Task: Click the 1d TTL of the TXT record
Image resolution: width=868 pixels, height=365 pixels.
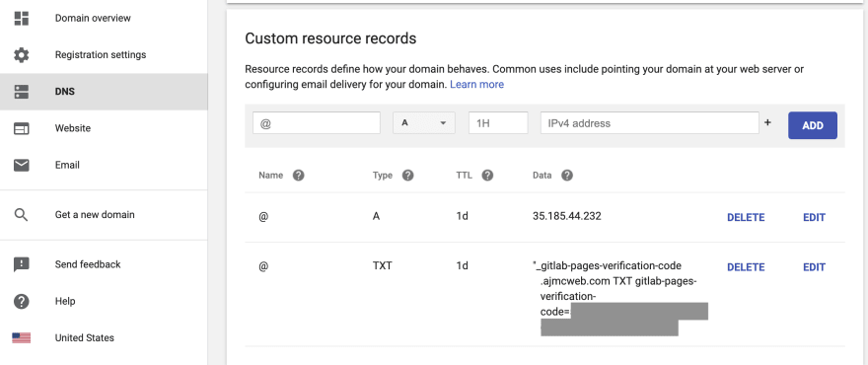Action: (462, 265)
